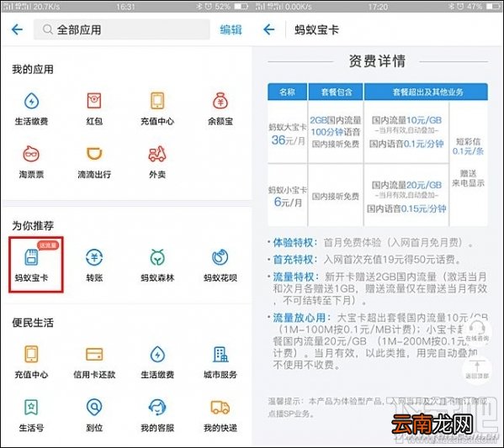The width and height of the screenshot is (504, 448).
Task: Tap the 2GB国内流量 cell text
Action: 336,120
